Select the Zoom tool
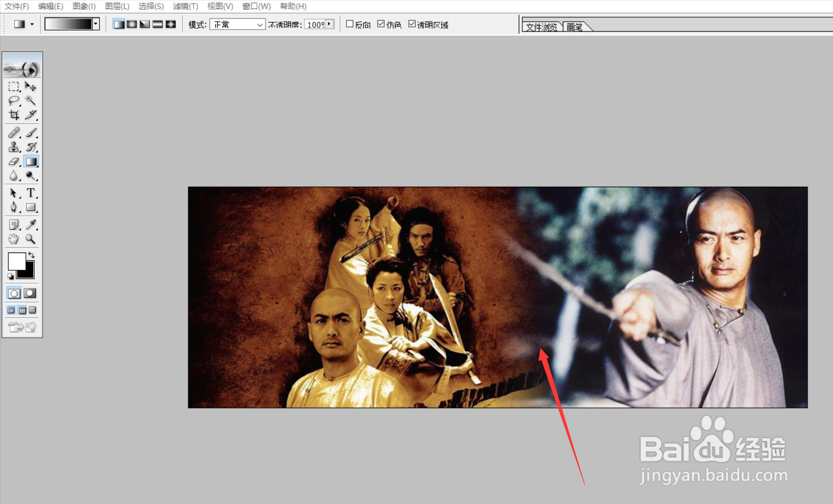This screenshot has width=833, height=504. [x=31, y=239]
